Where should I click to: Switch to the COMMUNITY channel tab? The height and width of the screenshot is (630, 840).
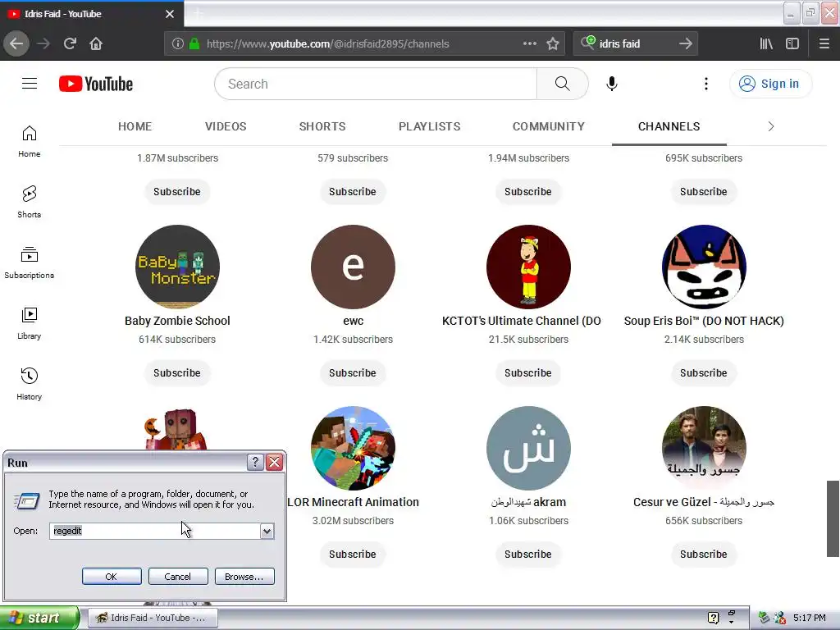click(549, 126)
